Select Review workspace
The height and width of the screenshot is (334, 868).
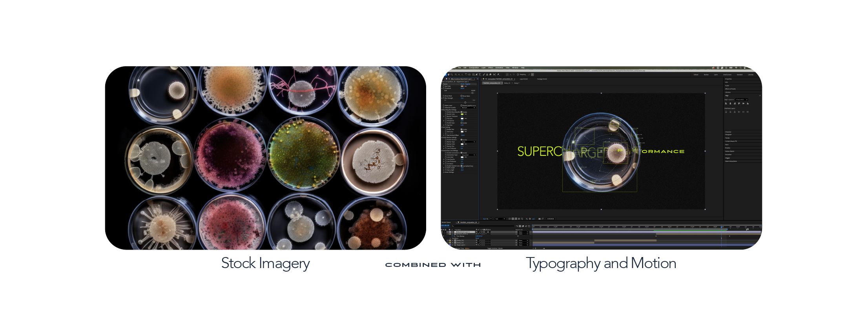point(706,75)
